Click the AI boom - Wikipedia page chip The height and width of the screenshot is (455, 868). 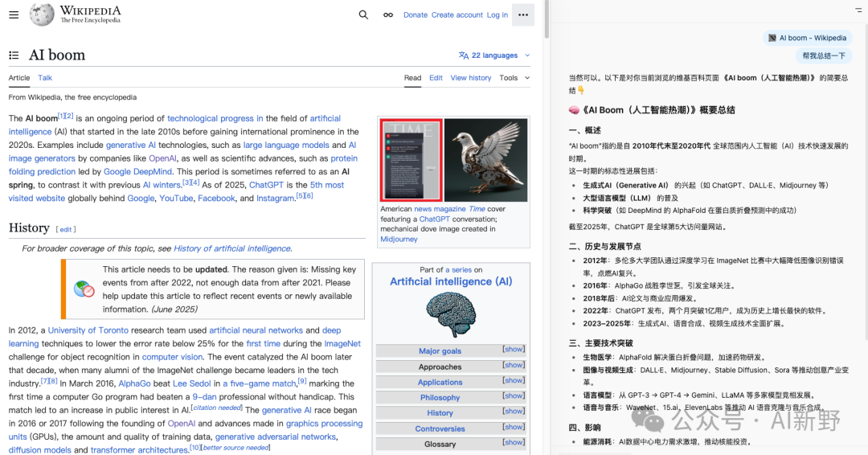[x=807, y=38]
